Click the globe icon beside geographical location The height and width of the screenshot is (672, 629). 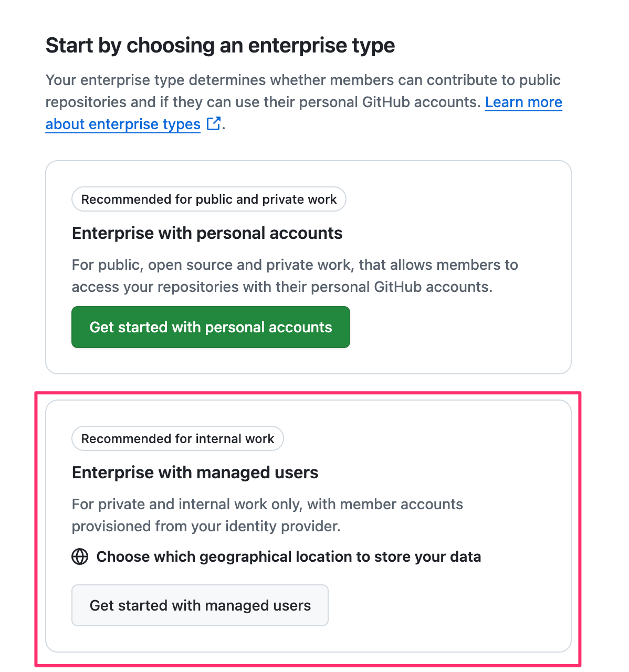(x=80, y=556)
